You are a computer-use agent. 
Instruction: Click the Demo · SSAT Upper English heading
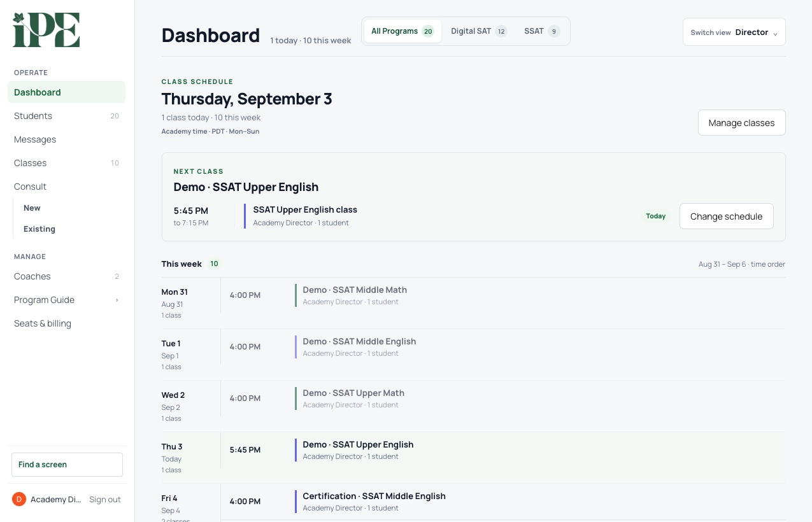point(246,187)
